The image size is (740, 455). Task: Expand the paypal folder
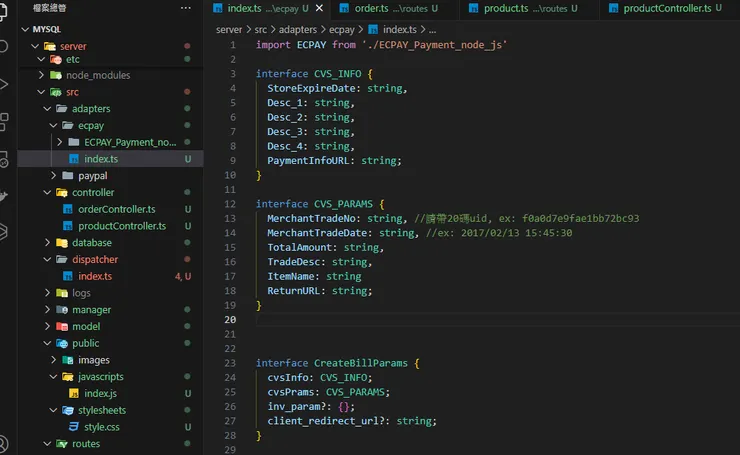(54, 175)
